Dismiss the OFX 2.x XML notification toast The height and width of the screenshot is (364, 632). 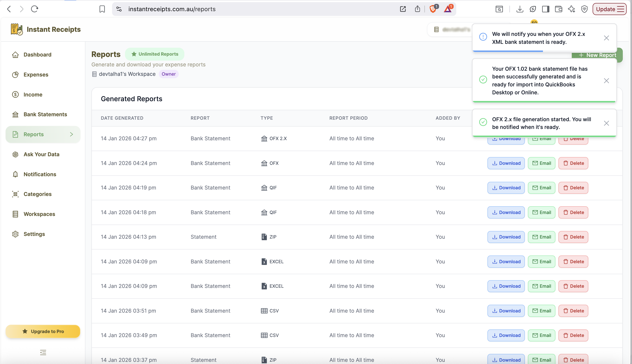(x=606, y=38)
